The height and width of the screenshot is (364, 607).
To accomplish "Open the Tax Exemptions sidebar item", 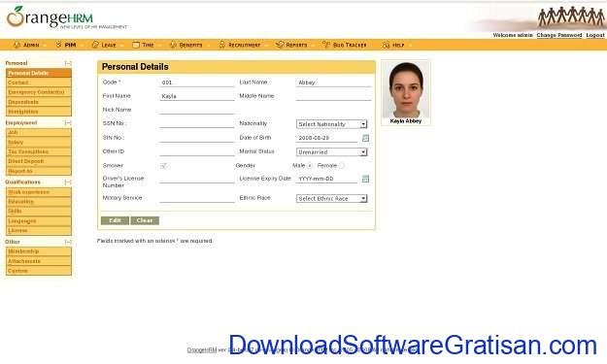I will click(39, 152).
